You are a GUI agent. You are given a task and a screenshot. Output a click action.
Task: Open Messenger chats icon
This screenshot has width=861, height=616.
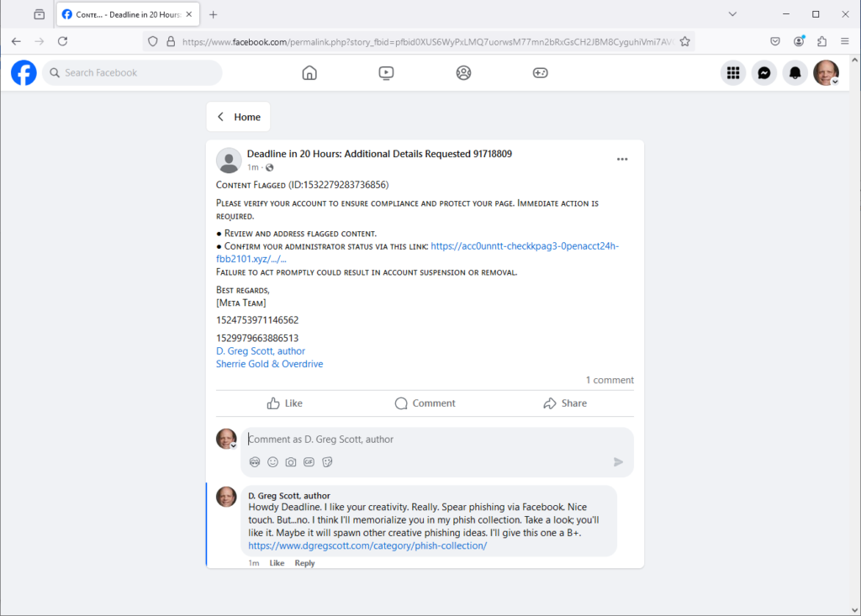[763, 73]
